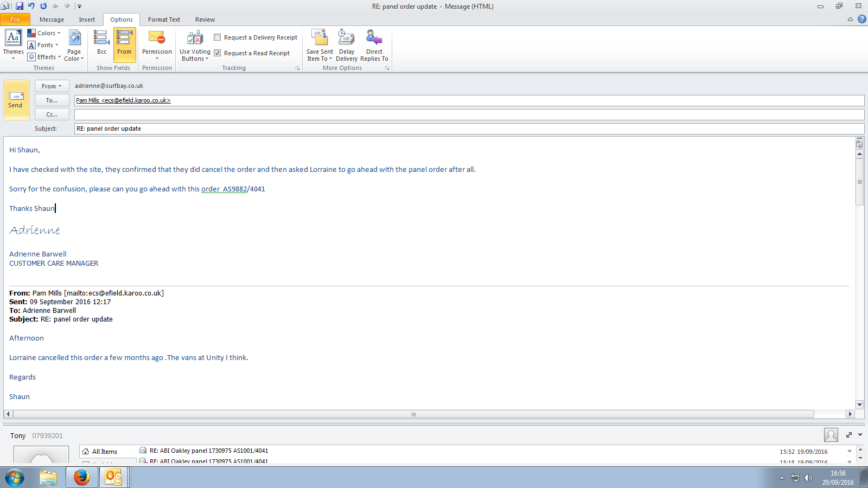868x488 pixels.
Task: Click the To recipient field
Action: [469, 100]
